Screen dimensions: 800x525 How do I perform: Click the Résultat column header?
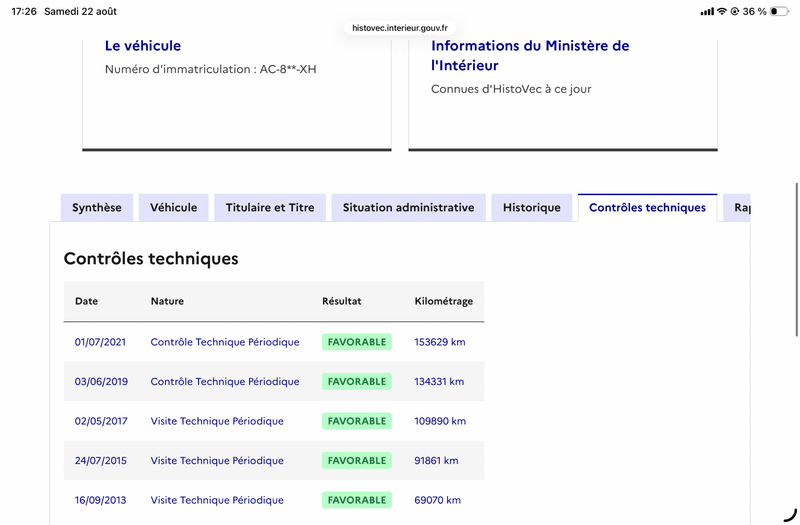coord(342,301)
